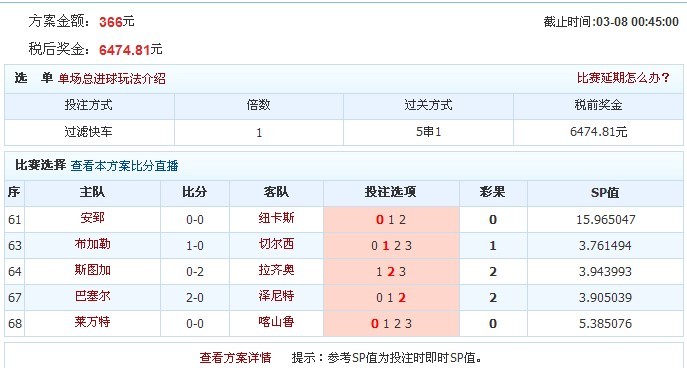Viewport: 687px width, 368px height.
Task: Click the 比分 column header
Action: (195, 192)
